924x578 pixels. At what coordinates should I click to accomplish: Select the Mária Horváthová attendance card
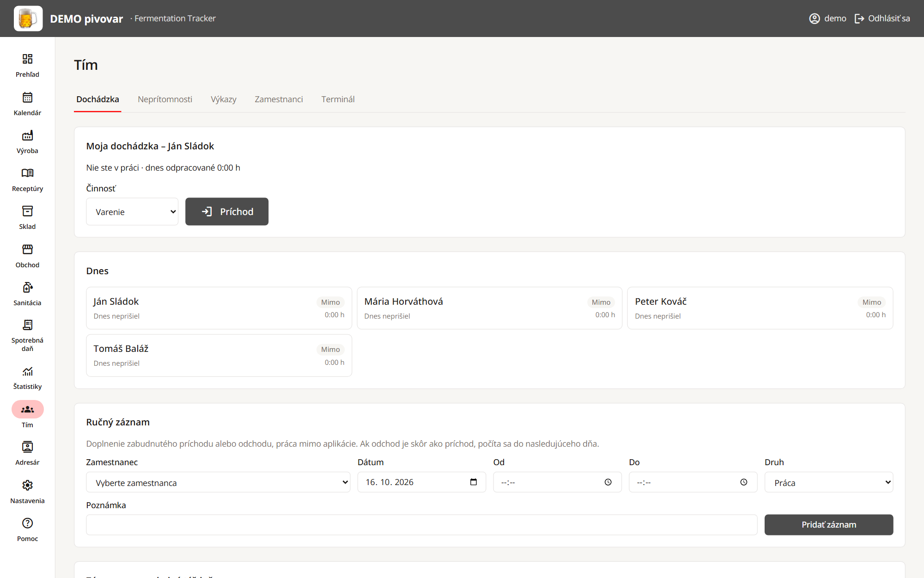click(490, 308)
